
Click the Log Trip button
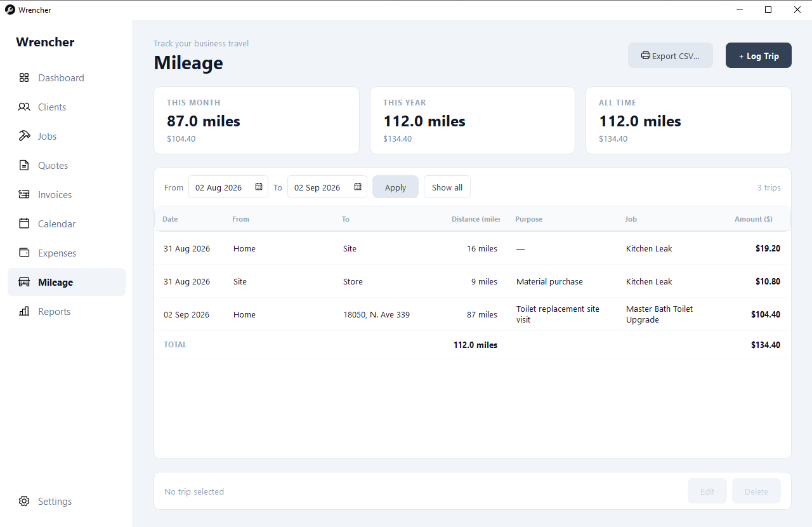pyautogui.click(x=759, y=55)
